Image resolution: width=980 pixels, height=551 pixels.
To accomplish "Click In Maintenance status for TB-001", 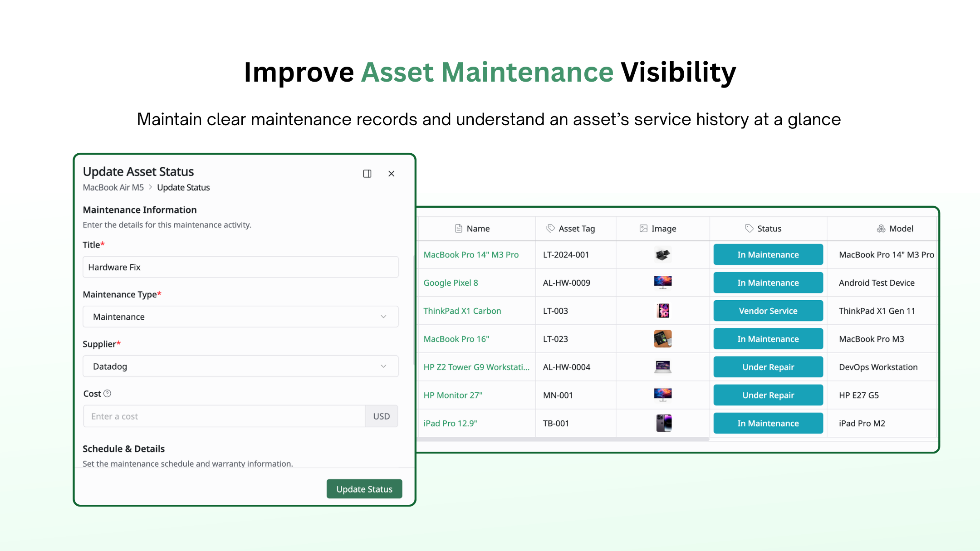I will point(768,423).
